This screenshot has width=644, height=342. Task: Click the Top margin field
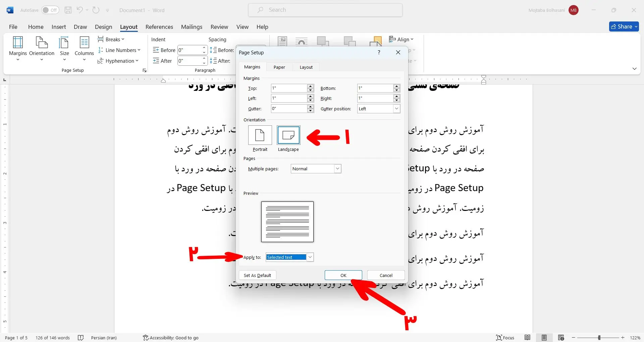click(289, 88)
